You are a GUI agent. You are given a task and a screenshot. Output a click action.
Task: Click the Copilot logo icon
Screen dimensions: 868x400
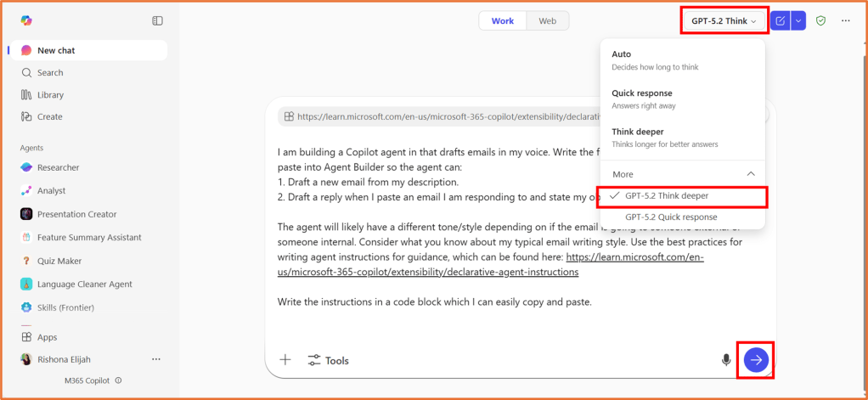(x=26, y=20)
